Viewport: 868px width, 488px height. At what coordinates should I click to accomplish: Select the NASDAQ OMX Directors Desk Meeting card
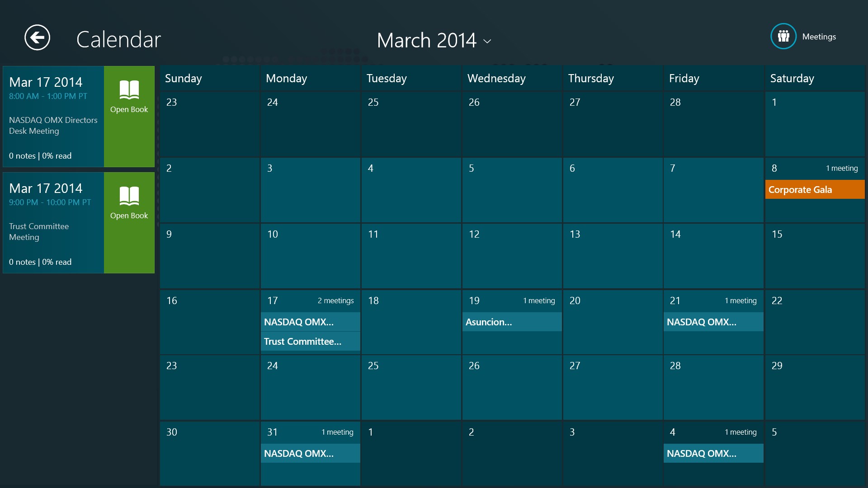[x=53, y=117]
